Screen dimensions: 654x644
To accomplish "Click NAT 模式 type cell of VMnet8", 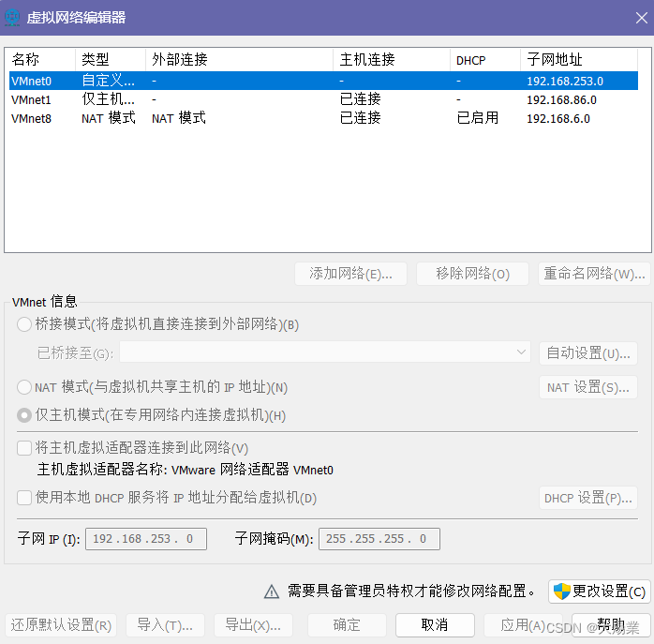I will coord(109,118).
